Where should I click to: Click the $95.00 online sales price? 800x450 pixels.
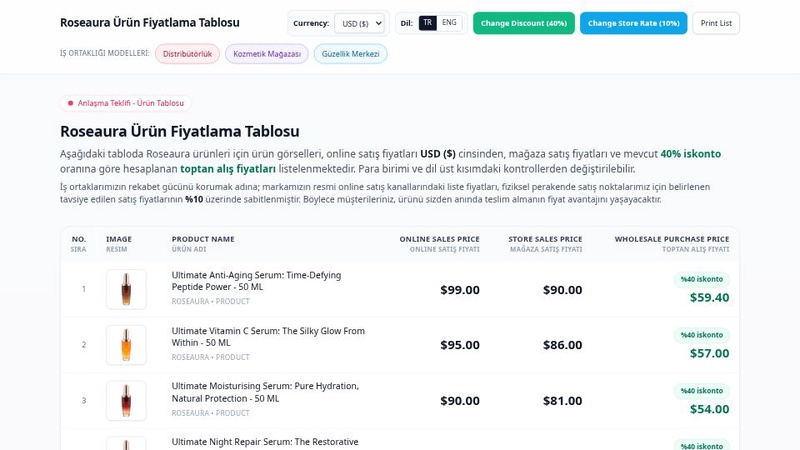pyautogui.click(x=460, y=345)
